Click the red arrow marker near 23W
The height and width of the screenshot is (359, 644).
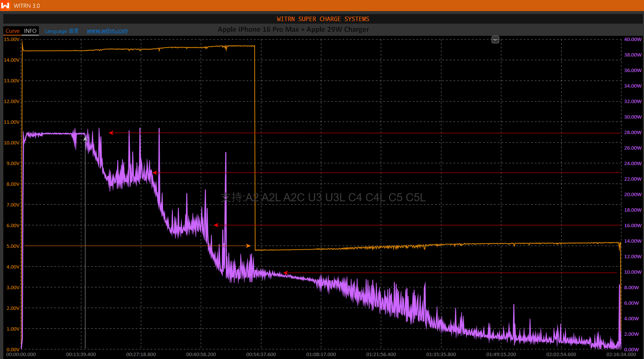tap(155, 172)
